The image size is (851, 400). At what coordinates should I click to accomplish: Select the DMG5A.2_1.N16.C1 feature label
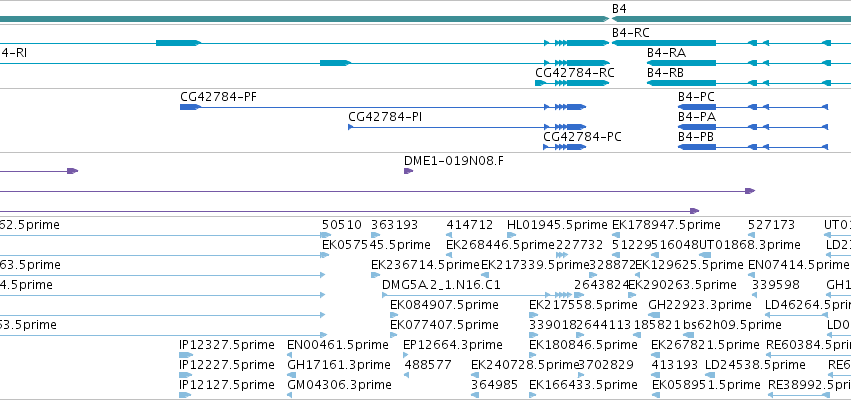coord(441,285)
